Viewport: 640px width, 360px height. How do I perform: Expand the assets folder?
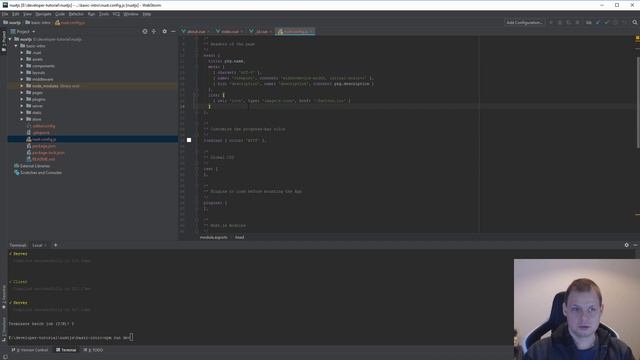pyautogui.click(x=22, y=59)
